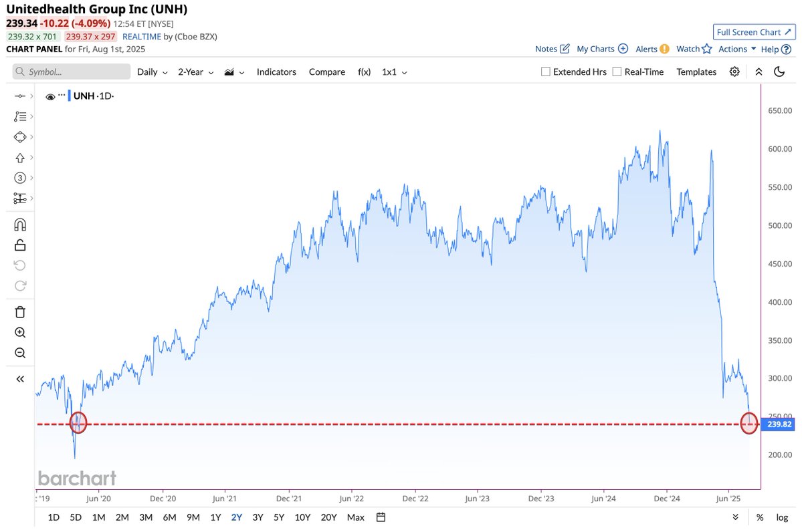Open the Compare menu
The width and height of the screenshot is (802, 532).
tap(327, 72)
